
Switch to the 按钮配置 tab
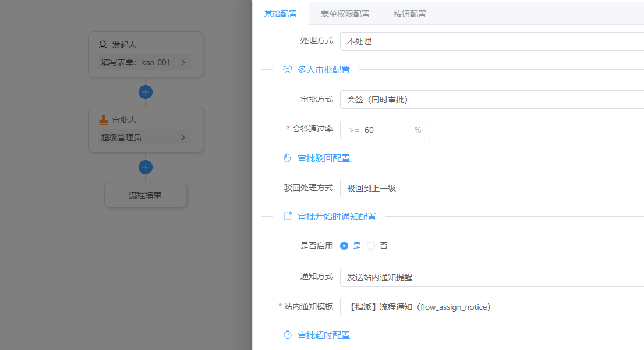(x=410, y=14)
